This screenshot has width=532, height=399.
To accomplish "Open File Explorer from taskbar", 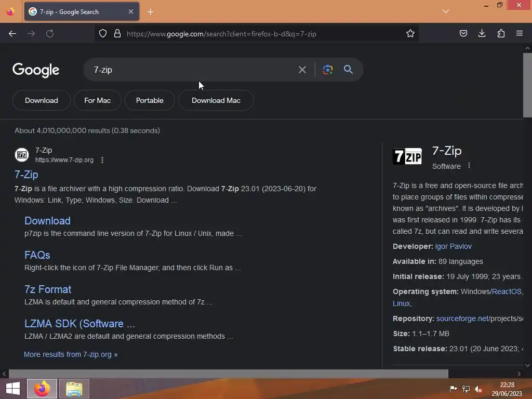I will [x=74, y=389].
